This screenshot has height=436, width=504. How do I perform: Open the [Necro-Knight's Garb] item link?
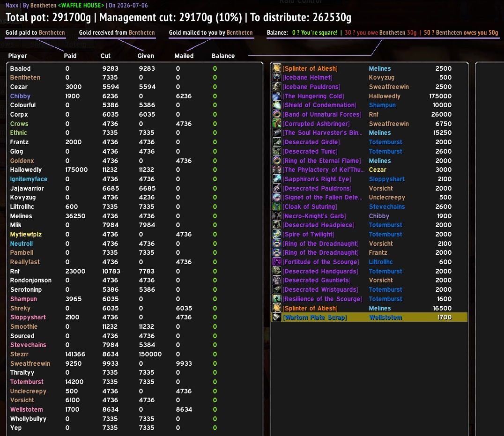coord(314,216)
